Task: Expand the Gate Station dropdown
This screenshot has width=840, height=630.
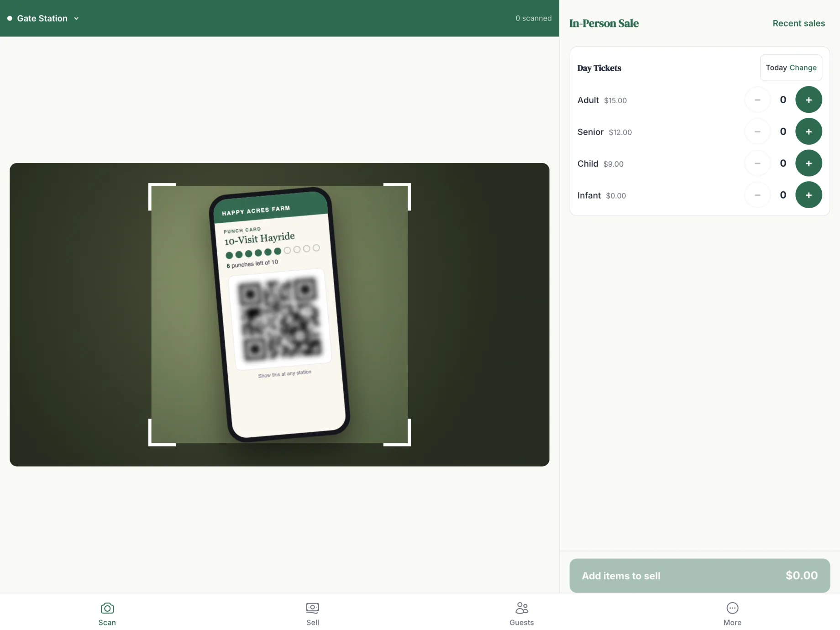Action: 43,18
